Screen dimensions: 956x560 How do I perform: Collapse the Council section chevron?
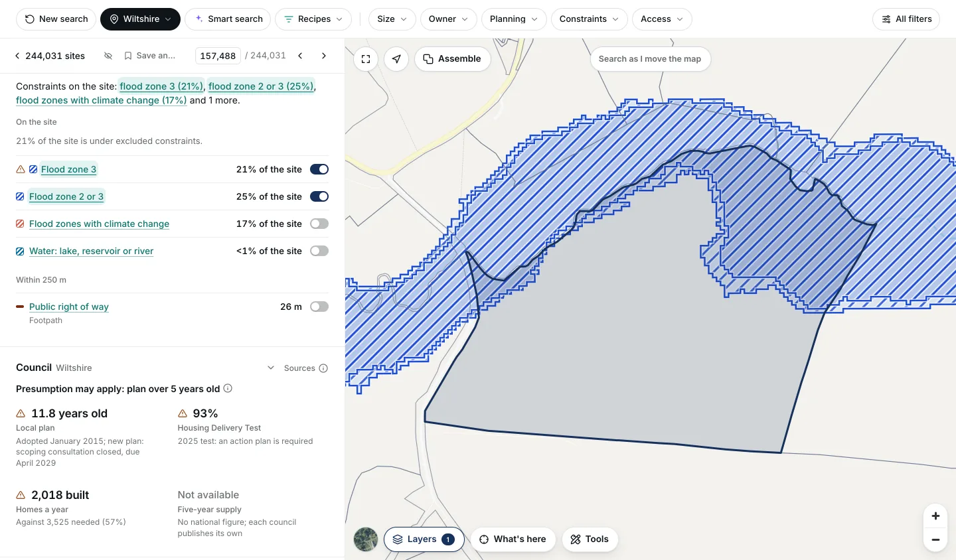[x=271, y=368]
